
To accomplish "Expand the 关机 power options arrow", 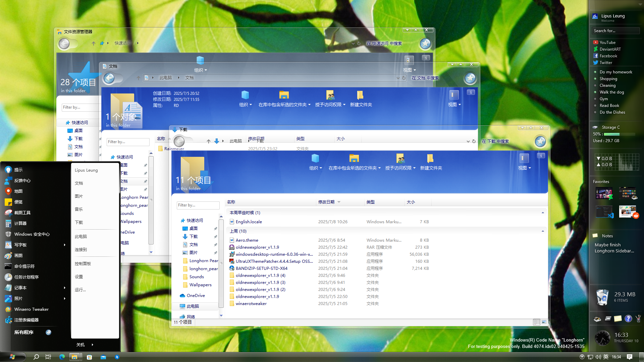I will [x=93, y=345].
